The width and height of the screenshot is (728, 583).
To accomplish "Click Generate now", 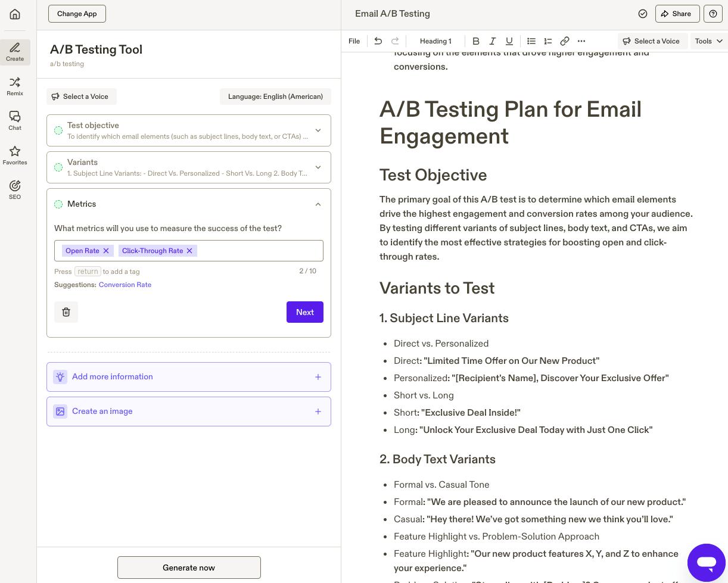I will coord(189,568).
